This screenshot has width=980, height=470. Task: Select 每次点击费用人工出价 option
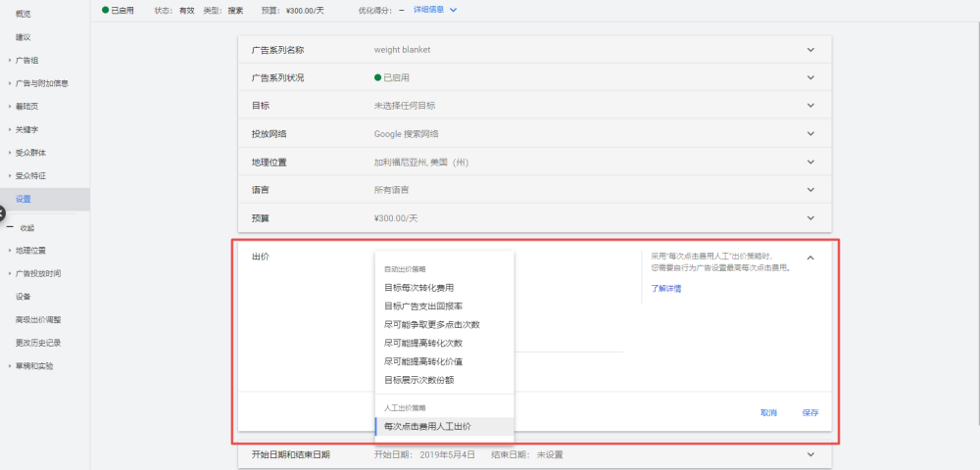coord(427,427)
